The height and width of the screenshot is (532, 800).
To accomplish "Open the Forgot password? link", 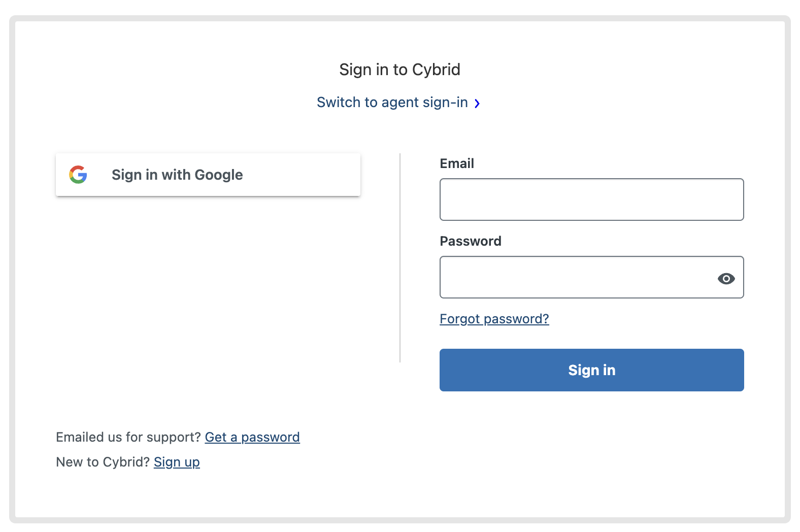I will point(494,319).
